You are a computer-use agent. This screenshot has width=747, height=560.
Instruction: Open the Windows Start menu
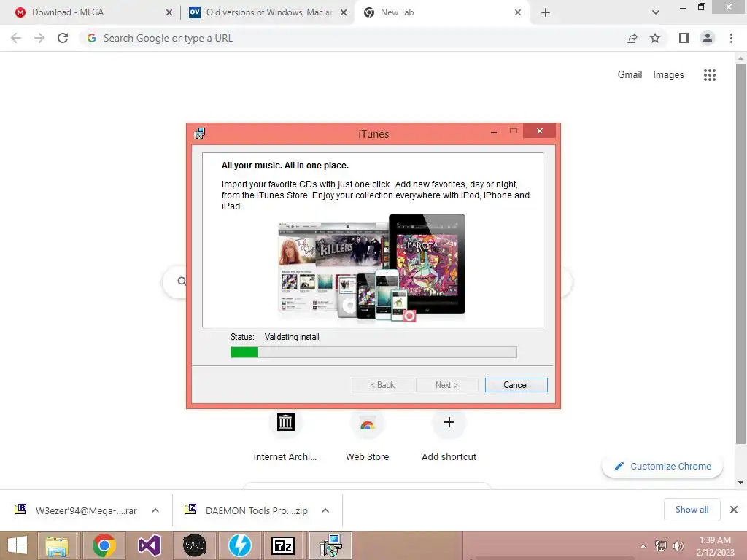point(18,545)
